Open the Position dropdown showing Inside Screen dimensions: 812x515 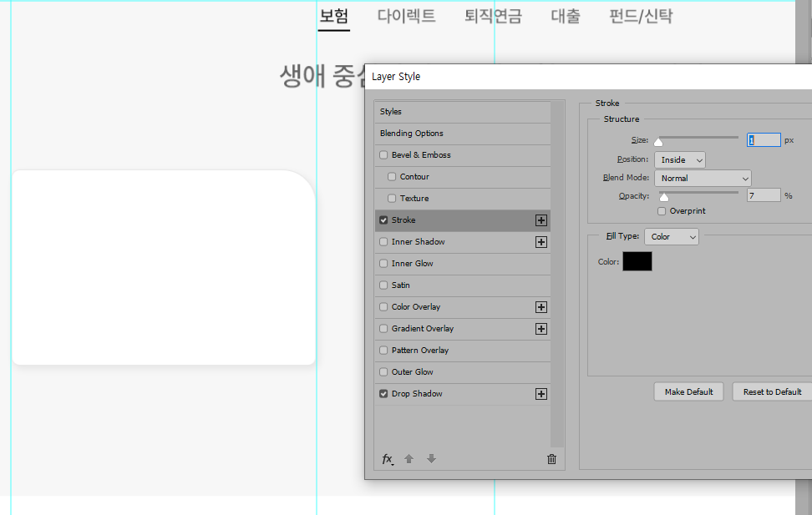[x=680, y=160]
